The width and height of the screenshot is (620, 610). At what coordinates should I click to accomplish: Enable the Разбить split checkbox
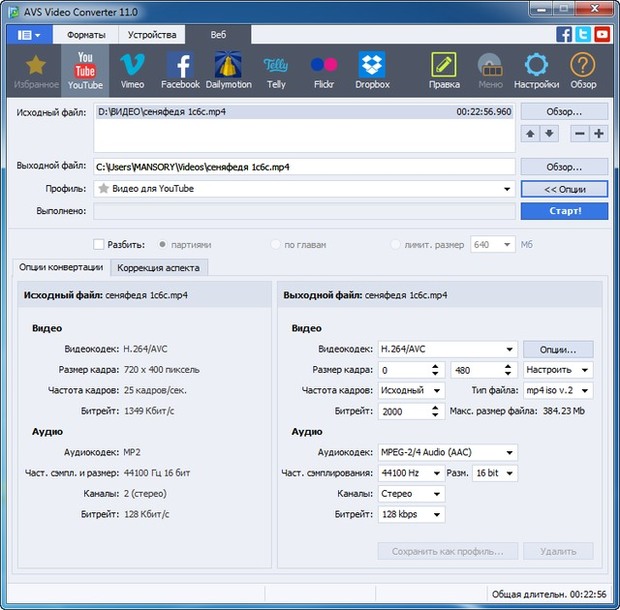(99, 244)
